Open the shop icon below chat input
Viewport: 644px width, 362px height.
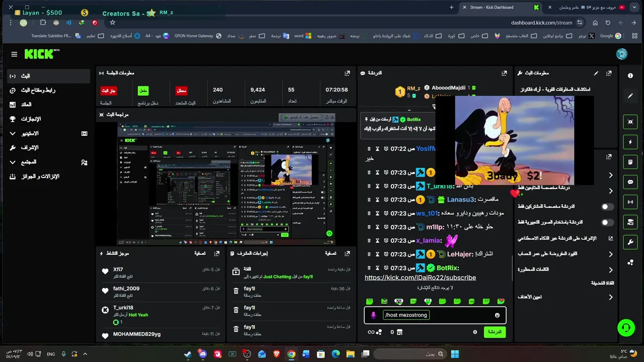[399, 332]
